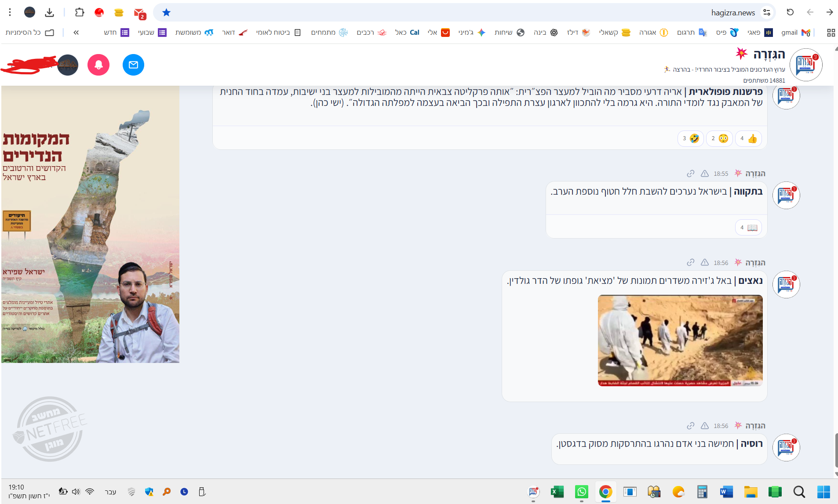The height and width of the screenshot is (504, 838).
Task: Open the Chrome three-dot menu
Action: tap(10, 12)
